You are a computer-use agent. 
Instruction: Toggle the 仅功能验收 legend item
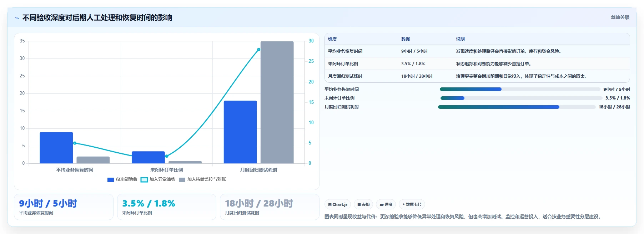coord(122,179)
